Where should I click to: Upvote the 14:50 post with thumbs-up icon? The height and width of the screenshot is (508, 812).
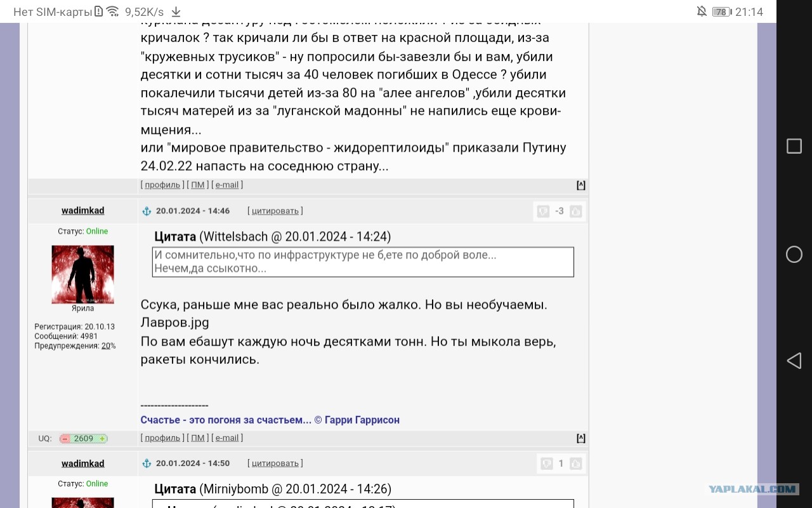pos(575,464)
